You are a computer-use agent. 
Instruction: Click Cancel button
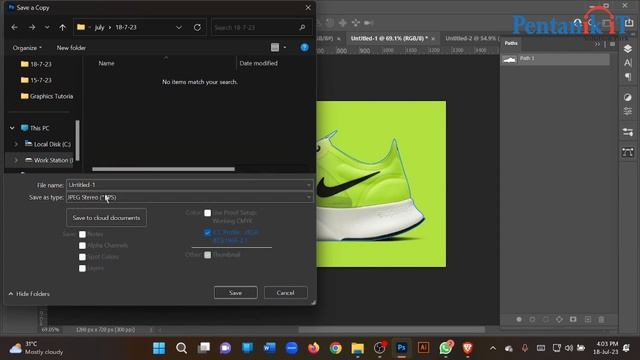(x=285, y=293)
